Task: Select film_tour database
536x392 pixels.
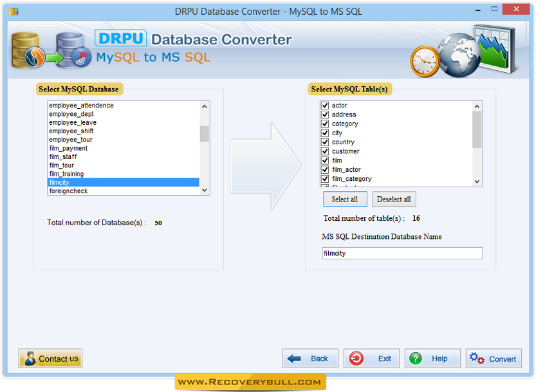Action: click(124, 165)
